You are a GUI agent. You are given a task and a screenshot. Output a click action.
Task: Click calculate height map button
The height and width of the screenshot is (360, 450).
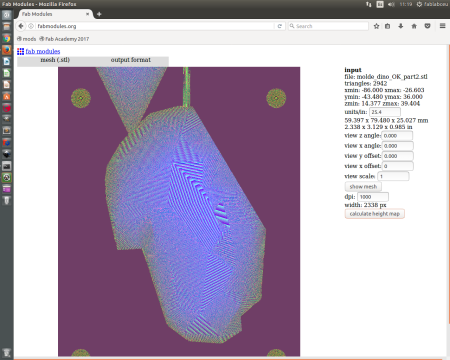point(375,214)
